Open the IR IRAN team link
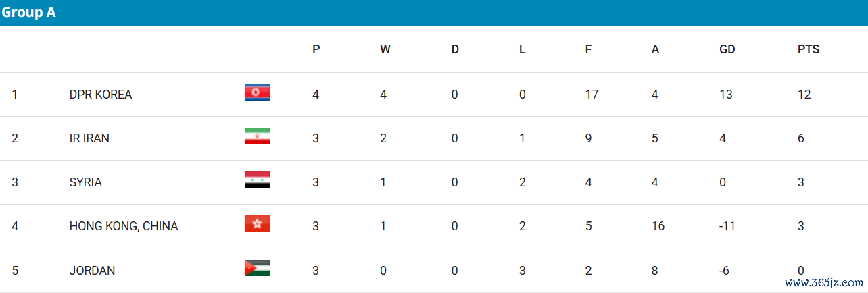 pyautogui.click(x=89, y=138)
